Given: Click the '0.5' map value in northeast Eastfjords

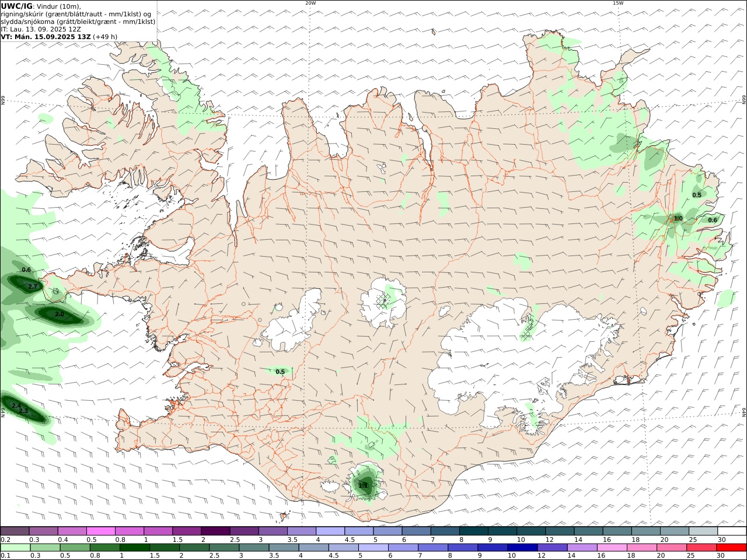Looking at the screenshot, I should pyautogui.click(x=697, y=195).
